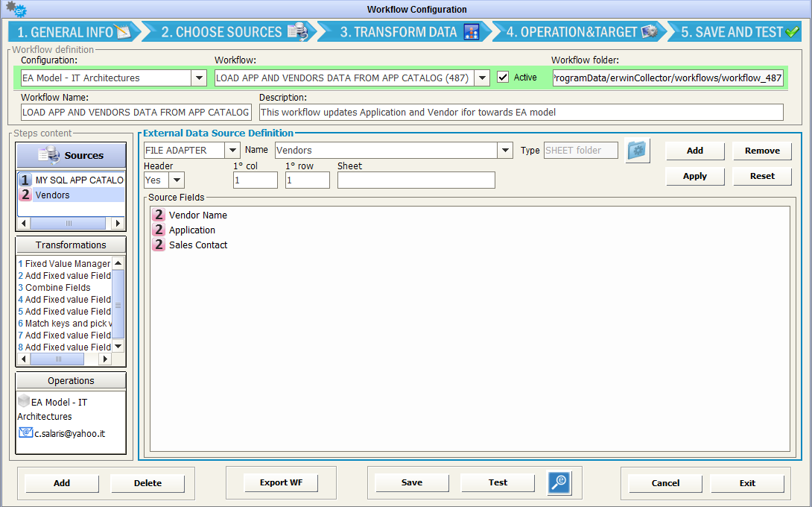This screenshot has height=507, width=812.
Task: Click the Exit button
Action: click(x=747, y=482)
